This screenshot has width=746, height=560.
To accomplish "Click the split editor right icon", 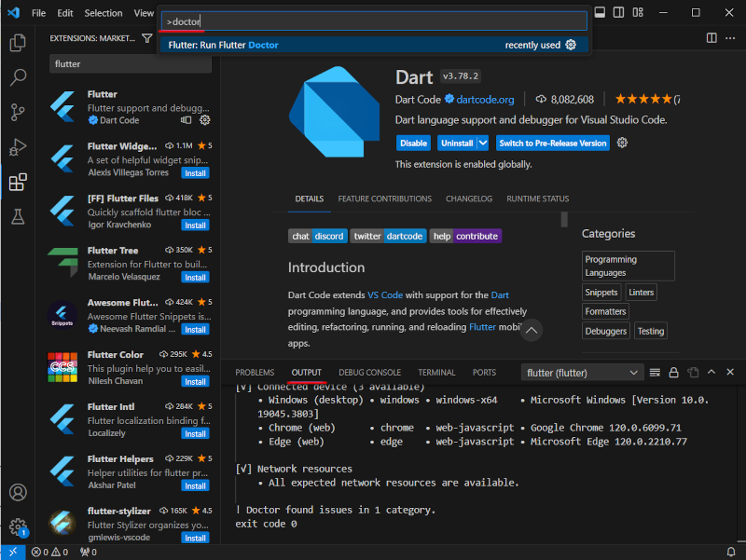I will [711, 38].
